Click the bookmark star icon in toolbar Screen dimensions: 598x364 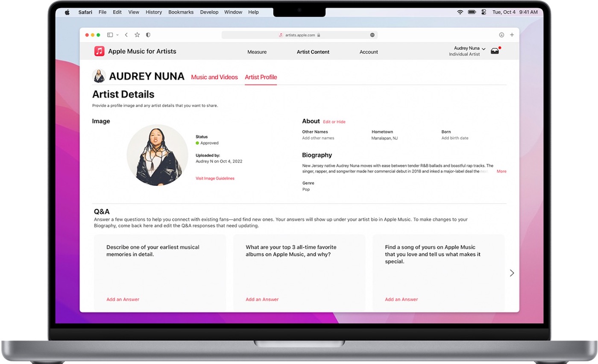[137, 35]
